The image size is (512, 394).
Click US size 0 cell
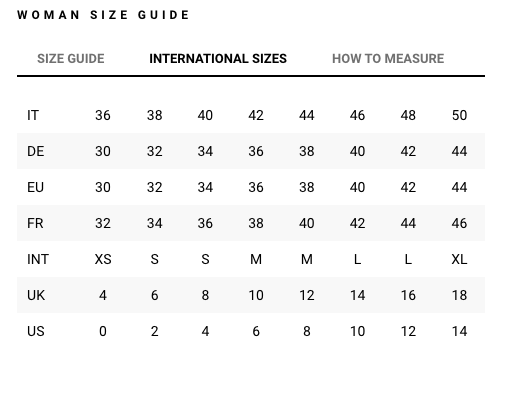[x=103, y=331]
